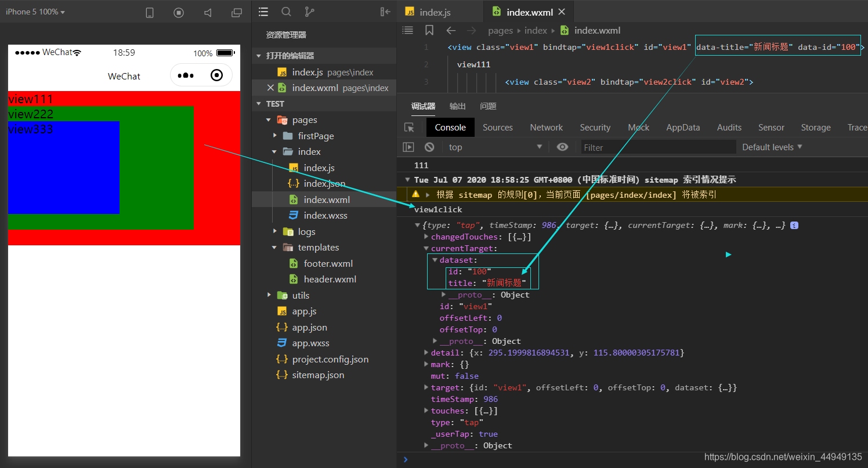Switch to the 问题 panel tab

point(489,106)
